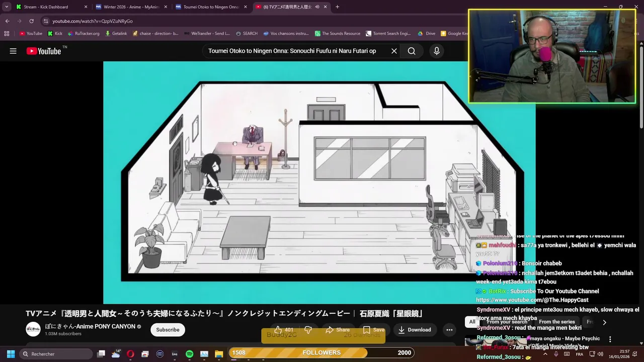Share the video
Image resolution: width=644 pixels, height=362 pixels.
tap(338, 330)
